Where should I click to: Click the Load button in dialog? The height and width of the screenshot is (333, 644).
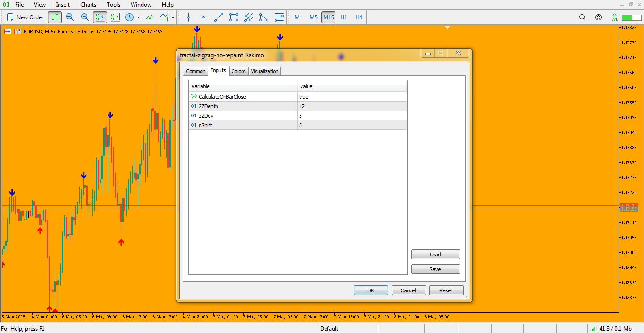(x=435, y=255)
